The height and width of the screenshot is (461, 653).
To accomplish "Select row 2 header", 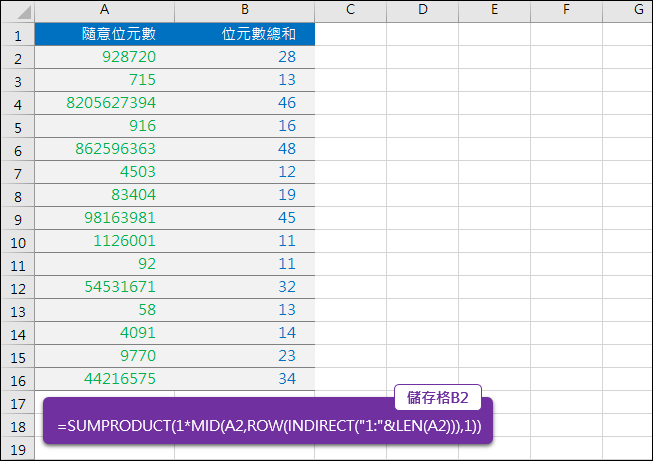I will point(18,57).
